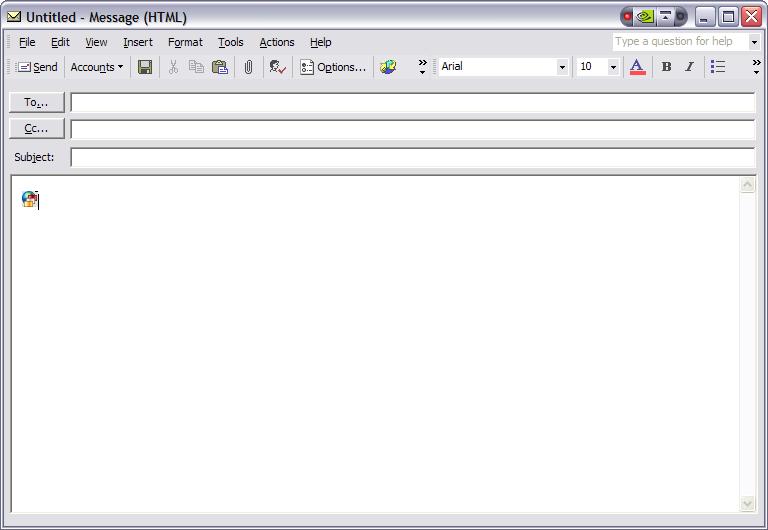The image size is (768, 530).
Task: Click the Arial font name box
Action: pos(497,67)
